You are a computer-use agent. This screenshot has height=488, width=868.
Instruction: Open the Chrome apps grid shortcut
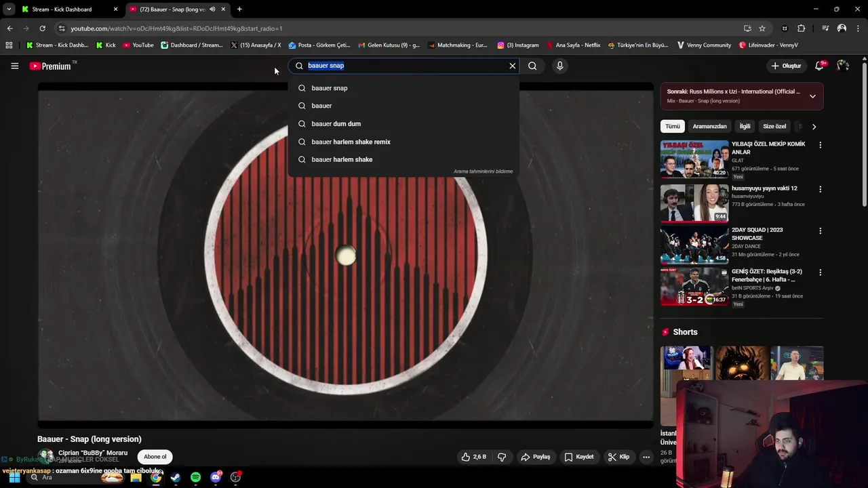9,45
